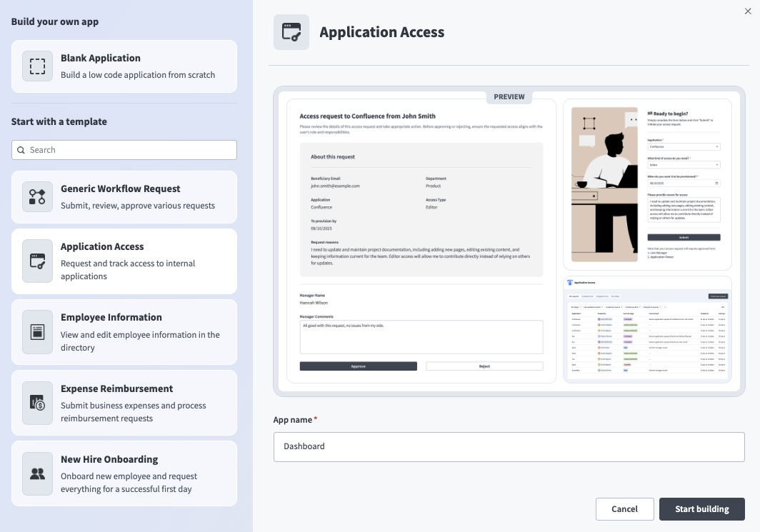Click the App name text field
The image size is (760, 532).
[509, 447]
